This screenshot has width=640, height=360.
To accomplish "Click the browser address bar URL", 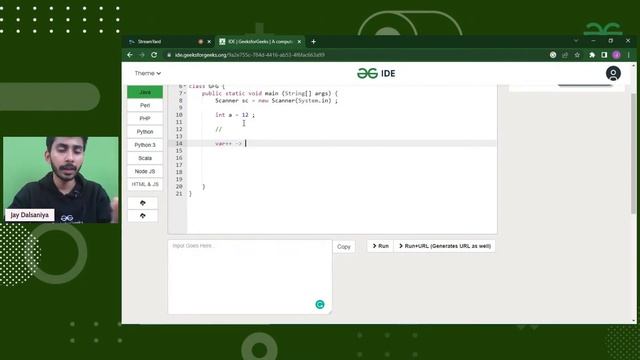I will 250,55.
